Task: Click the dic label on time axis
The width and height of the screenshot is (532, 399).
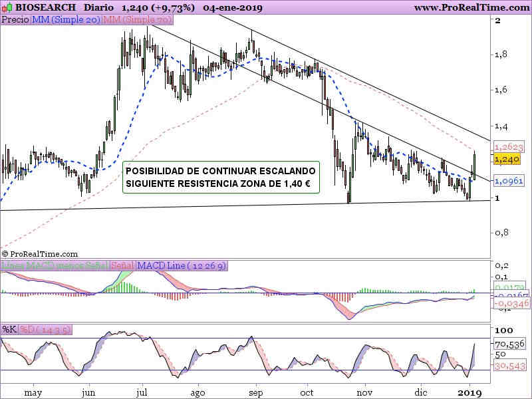Action: (420, 392)
